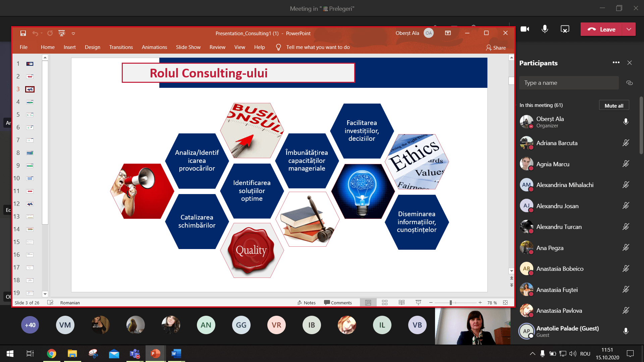Open the Design ribbon tab
The image size is (644, 362).
[93, 47]
